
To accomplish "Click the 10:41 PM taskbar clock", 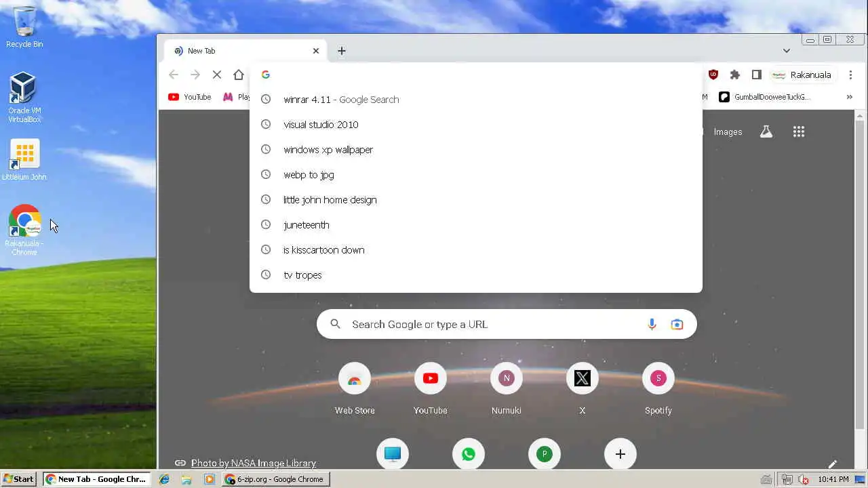I will (x=833, y=479).
